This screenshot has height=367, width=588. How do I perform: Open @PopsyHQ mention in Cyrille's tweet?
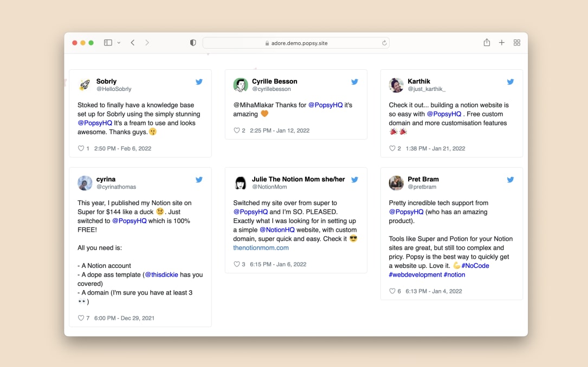(326, 105)
